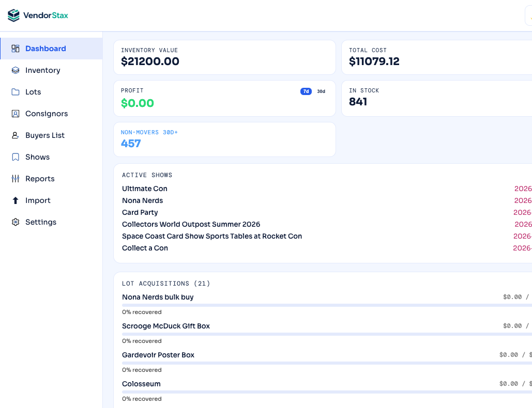
Task: Click the Consignors portrait icon
Action: pos(16,114)
